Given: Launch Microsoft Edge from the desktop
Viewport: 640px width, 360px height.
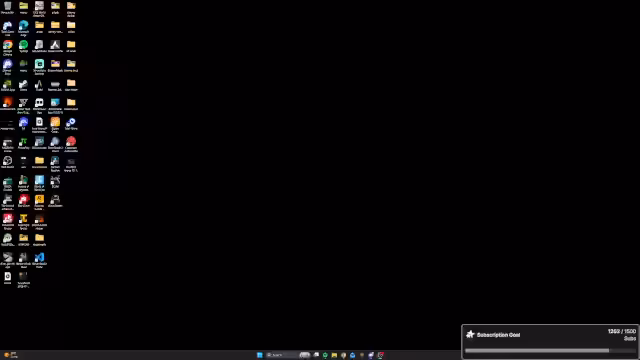Looking at the screenshot, I should 23,27.
